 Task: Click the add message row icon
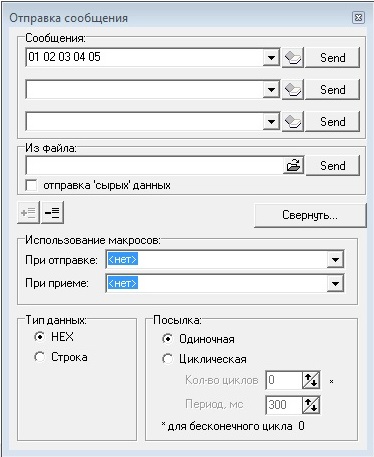(28, 212)
